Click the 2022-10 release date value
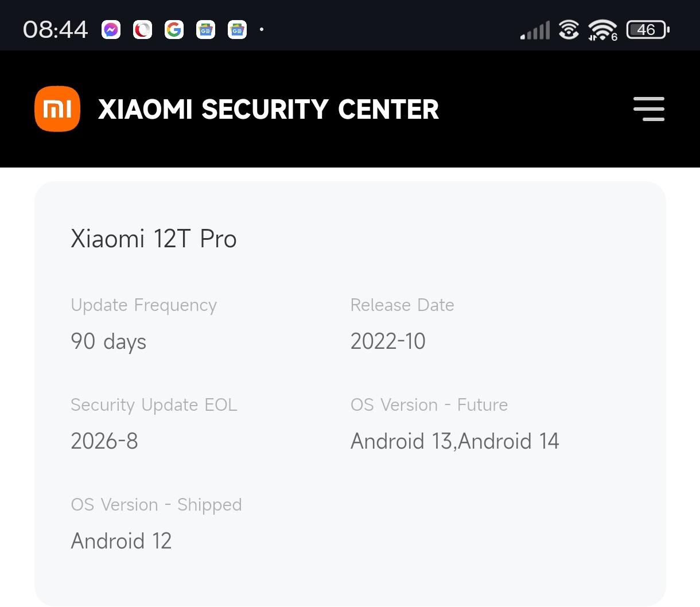 coord(388,341)
